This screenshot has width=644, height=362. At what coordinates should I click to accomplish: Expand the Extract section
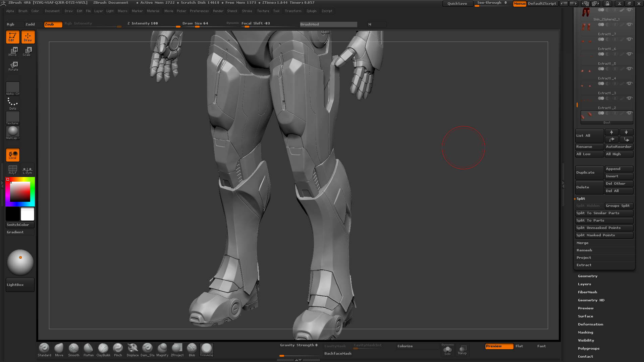[x=584, y=265]
